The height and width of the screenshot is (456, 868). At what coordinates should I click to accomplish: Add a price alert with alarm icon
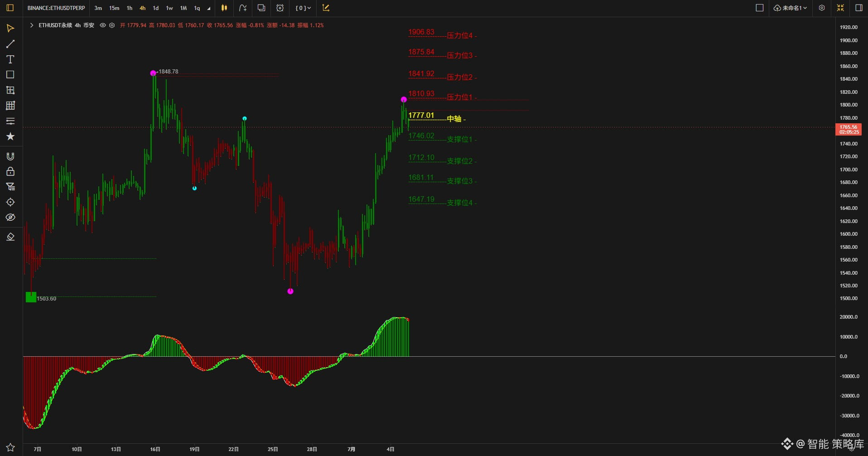280,8
